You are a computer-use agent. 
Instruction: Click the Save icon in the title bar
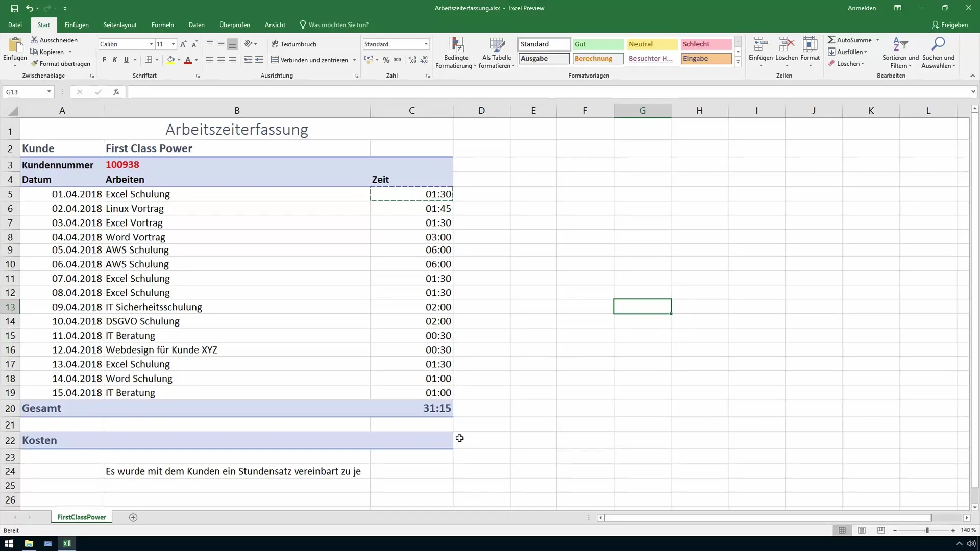click(14, 8)
